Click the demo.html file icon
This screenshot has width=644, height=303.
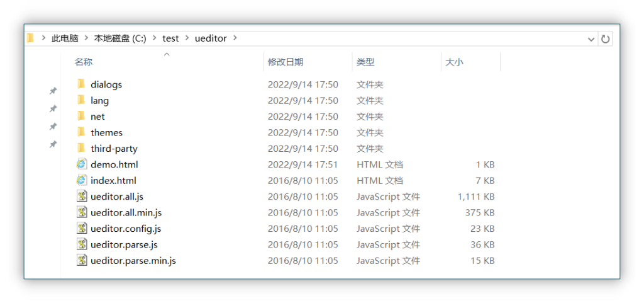82,164
